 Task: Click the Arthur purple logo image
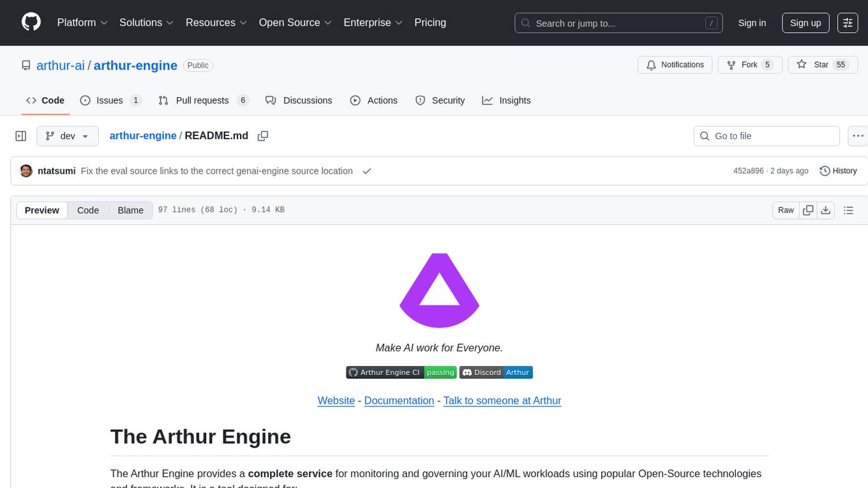(x=440, y=291)
